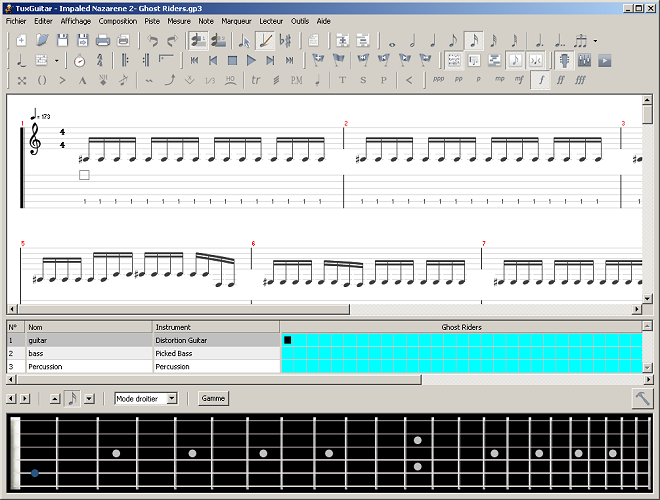Click the score horizontal scrollbar thumb
The width and height of the screenshot is (660, 500).
click(x=184, y=309)
